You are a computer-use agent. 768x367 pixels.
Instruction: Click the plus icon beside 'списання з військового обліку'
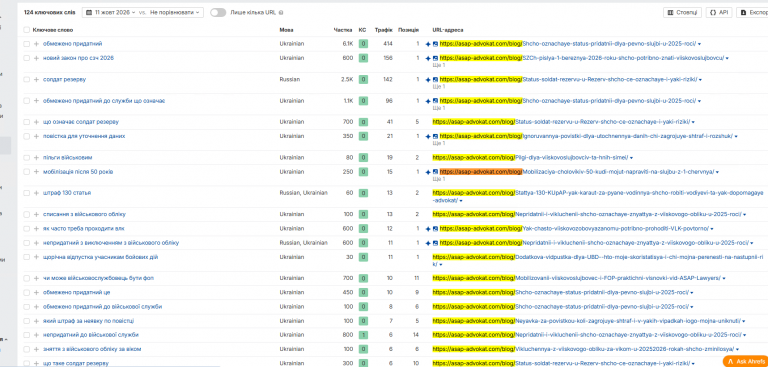click(36, 215)
